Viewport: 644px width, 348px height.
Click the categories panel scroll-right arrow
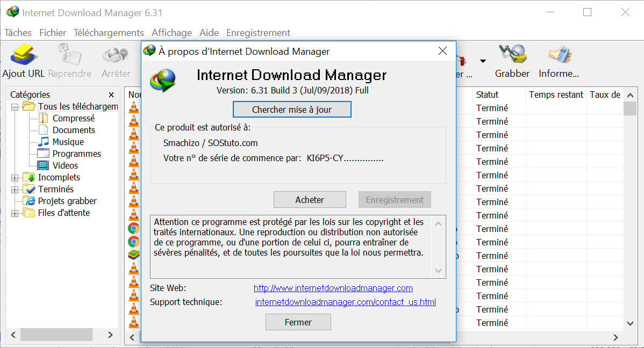110,335
